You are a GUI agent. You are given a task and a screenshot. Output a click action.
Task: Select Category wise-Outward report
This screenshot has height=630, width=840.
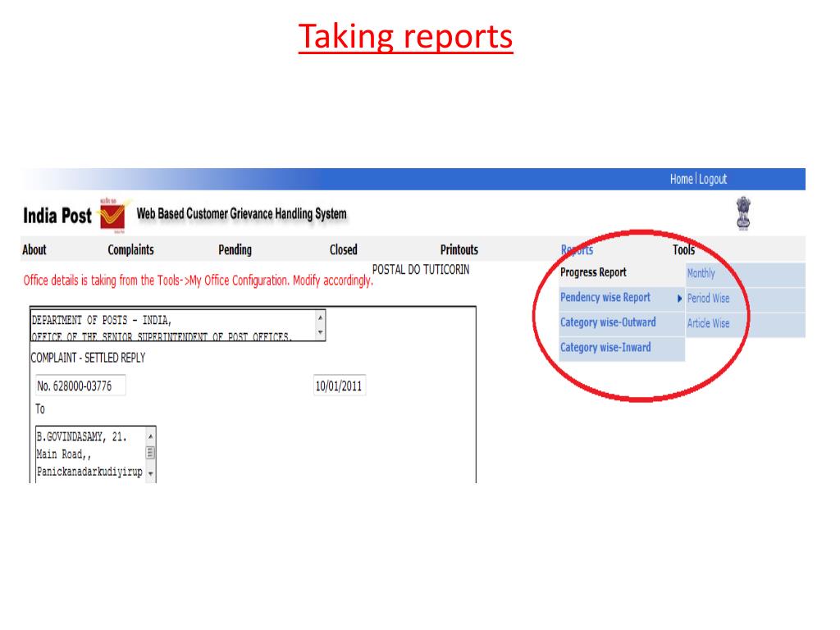coord(622,323)
